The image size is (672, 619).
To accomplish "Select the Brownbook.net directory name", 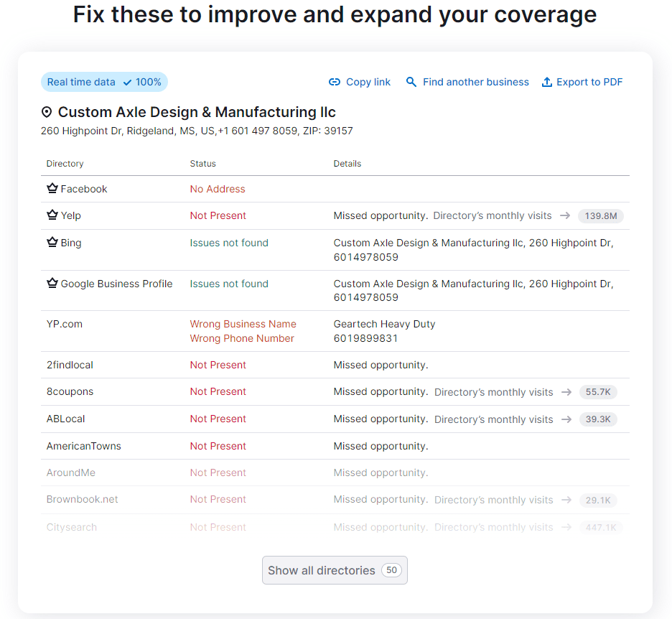I will pyautogui.click(x=83, y=499).
